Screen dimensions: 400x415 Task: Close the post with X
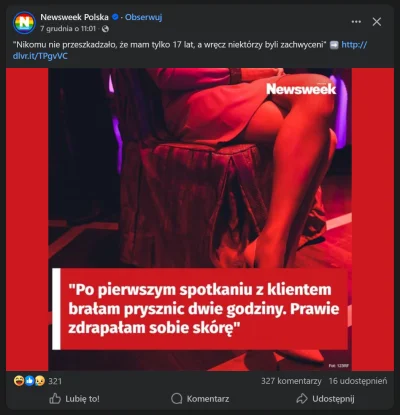tap(377, 22)
